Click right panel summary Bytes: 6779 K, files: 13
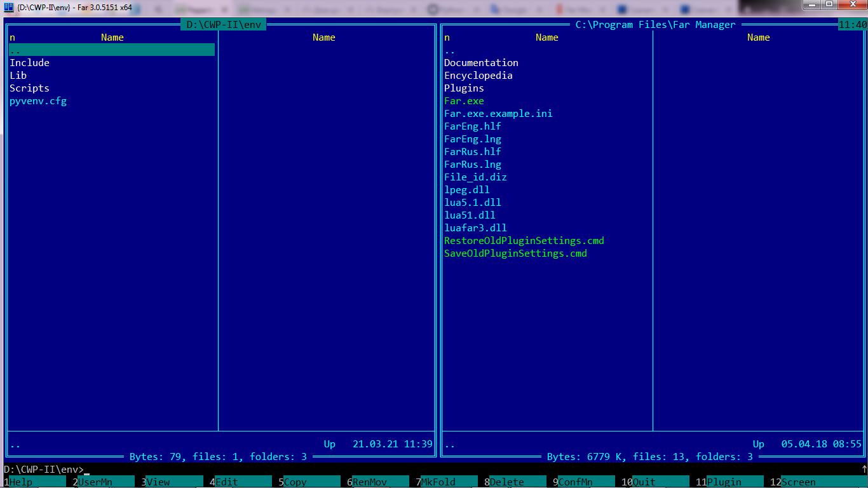 click(650, 457)
